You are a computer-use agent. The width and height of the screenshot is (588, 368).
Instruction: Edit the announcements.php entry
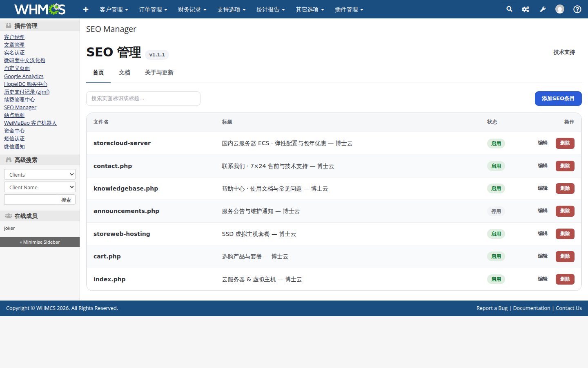point(543,211)
